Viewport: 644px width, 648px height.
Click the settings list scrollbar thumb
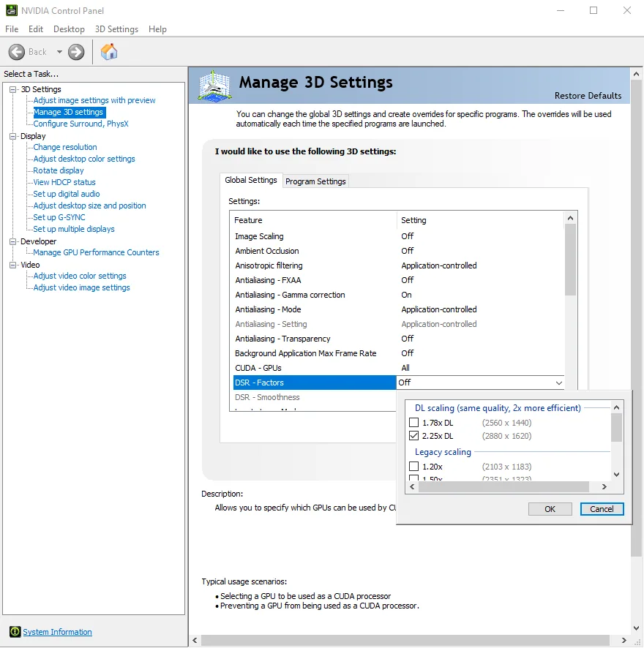click(570, 260)
